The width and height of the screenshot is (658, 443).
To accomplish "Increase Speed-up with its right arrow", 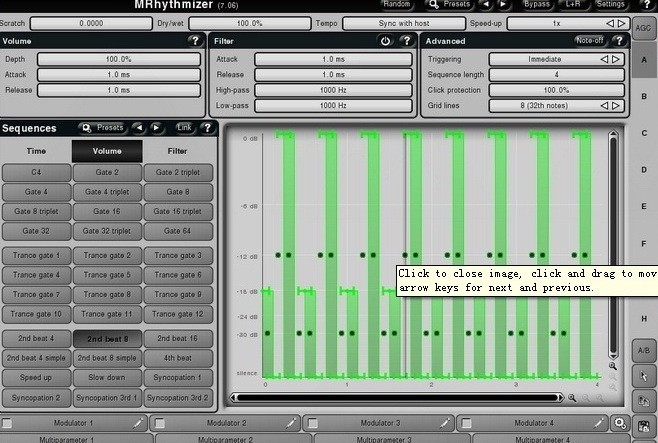I will point(621,23).
